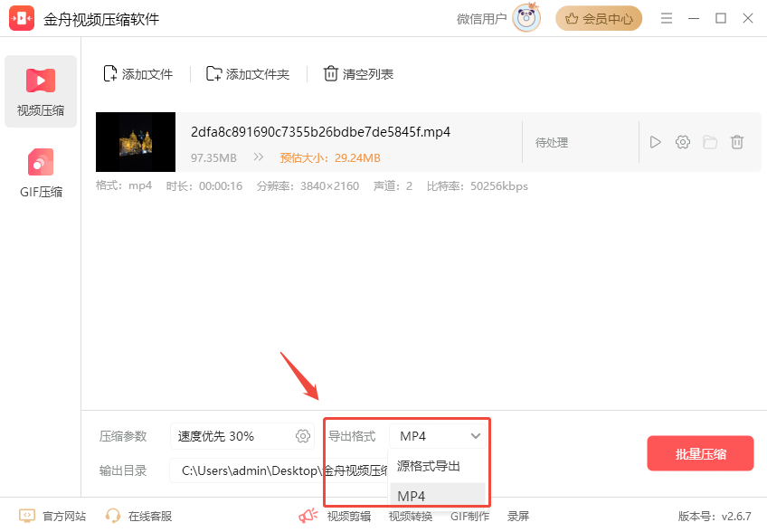Image resolution: width=767 pixels, height=532 pixels.
Task: Delete the listed video with trash icon
Action: [737, 142]
